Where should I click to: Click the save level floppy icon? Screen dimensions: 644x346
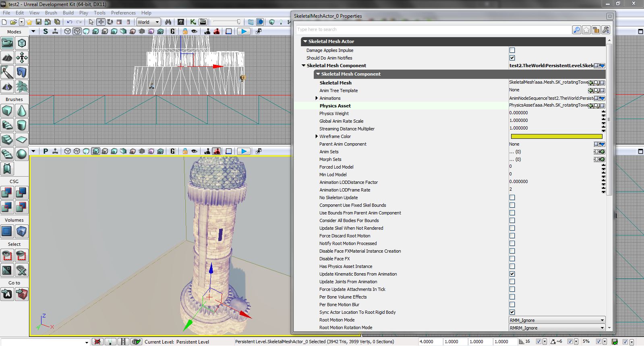pyautogui.click(x=39, y=22)
